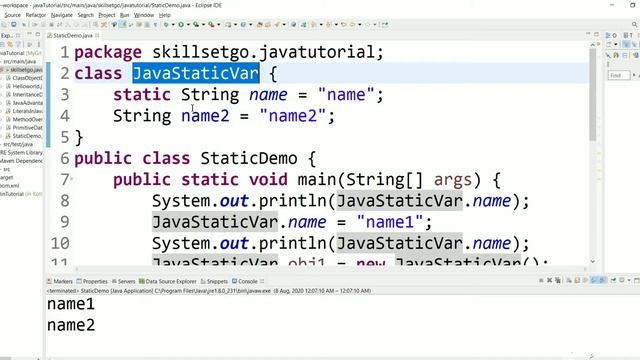Toggle Pin Console
Screen dimensions: 640x360
pos(613,280)
